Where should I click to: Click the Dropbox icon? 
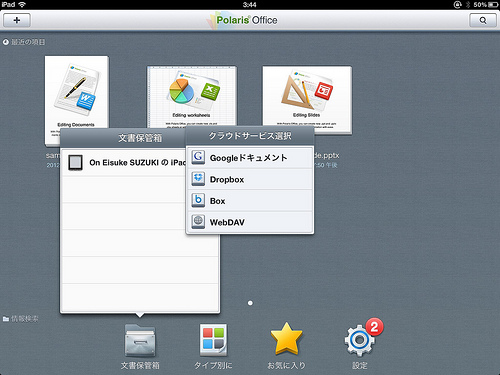[198, 179]
